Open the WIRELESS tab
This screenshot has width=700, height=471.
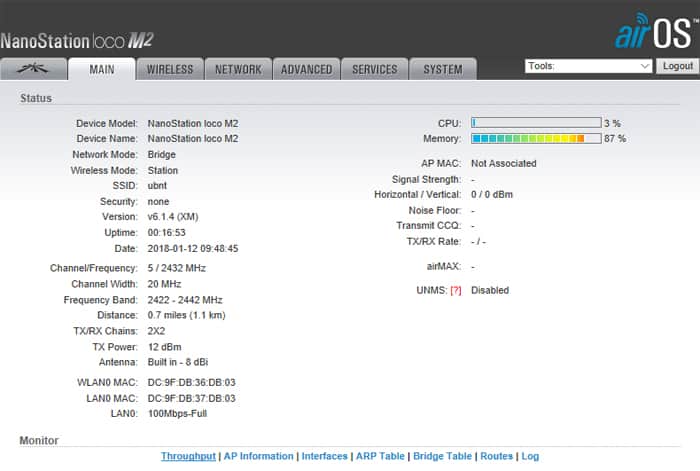pyautogui.click(x=170, y=69)
